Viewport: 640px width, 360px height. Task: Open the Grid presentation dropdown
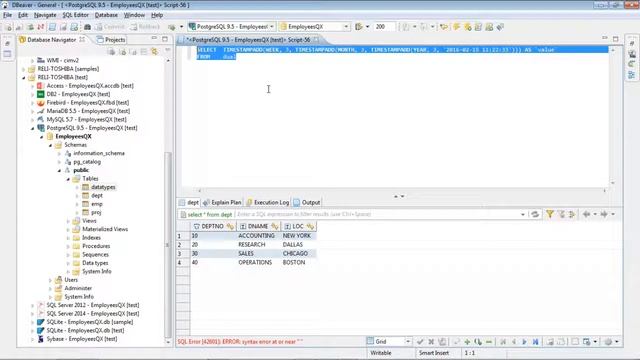pos(408,342)
